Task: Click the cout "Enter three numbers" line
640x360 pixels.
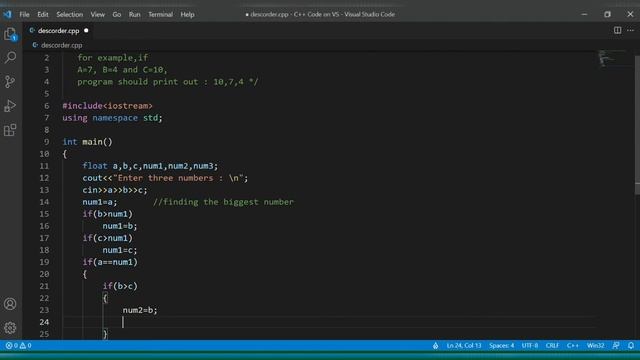Action: (165, 178)
